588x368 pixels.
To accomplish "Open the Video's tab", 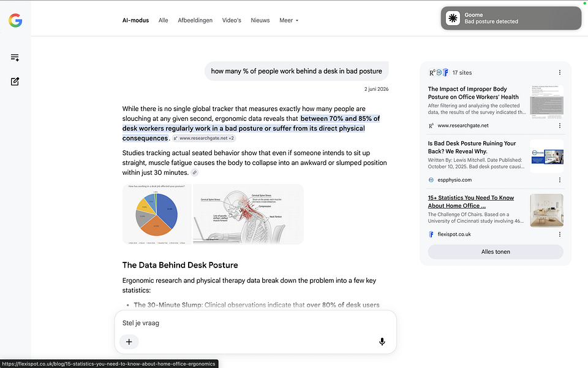I will point(232,20).
